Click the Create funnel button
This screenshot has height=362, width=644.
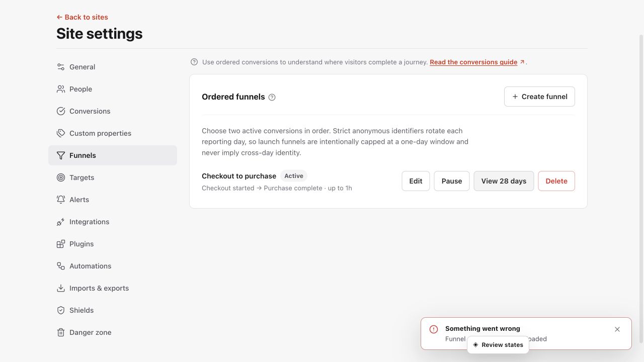tap(539, 97)
